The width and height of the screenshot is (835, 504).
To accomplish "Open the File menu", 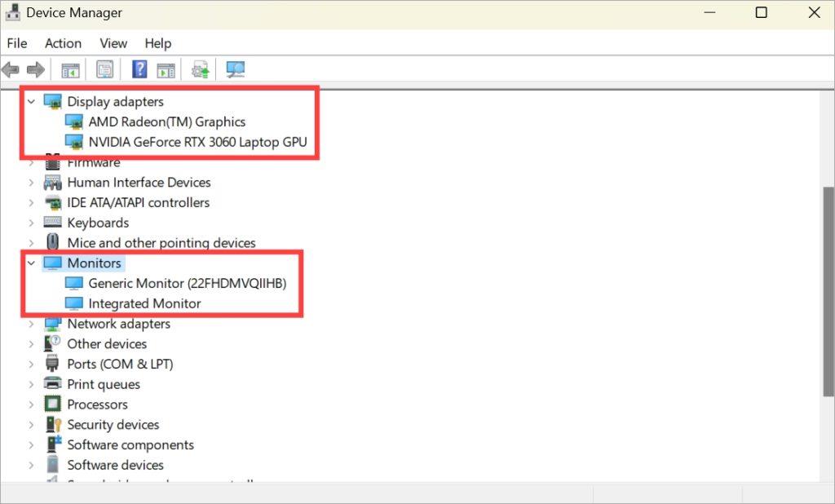I will [x=17, y=43].
